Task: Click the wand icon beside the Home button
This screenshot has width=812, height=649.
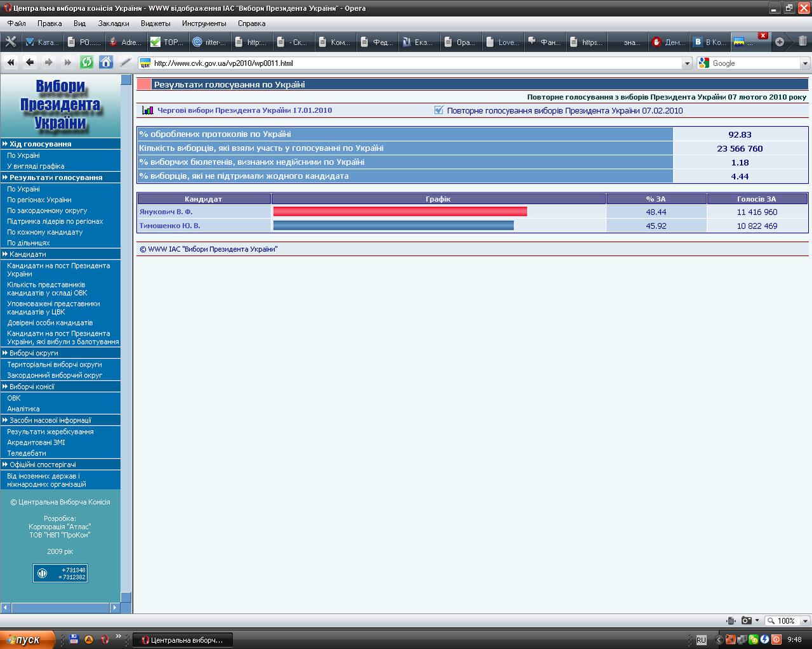Action: click(125, 62)
